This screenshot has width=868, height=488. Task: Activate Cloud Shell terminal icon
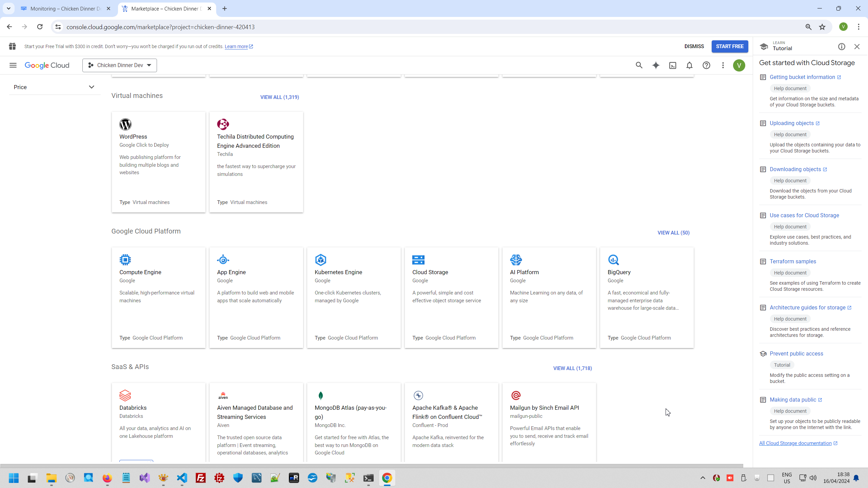click(x=672, y=65)
